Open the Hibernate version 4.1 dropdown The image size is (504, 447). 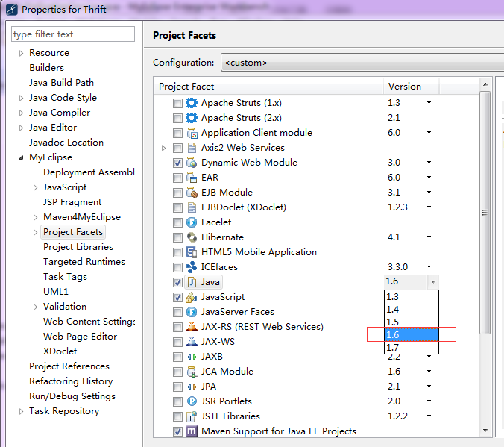[429, 237]
